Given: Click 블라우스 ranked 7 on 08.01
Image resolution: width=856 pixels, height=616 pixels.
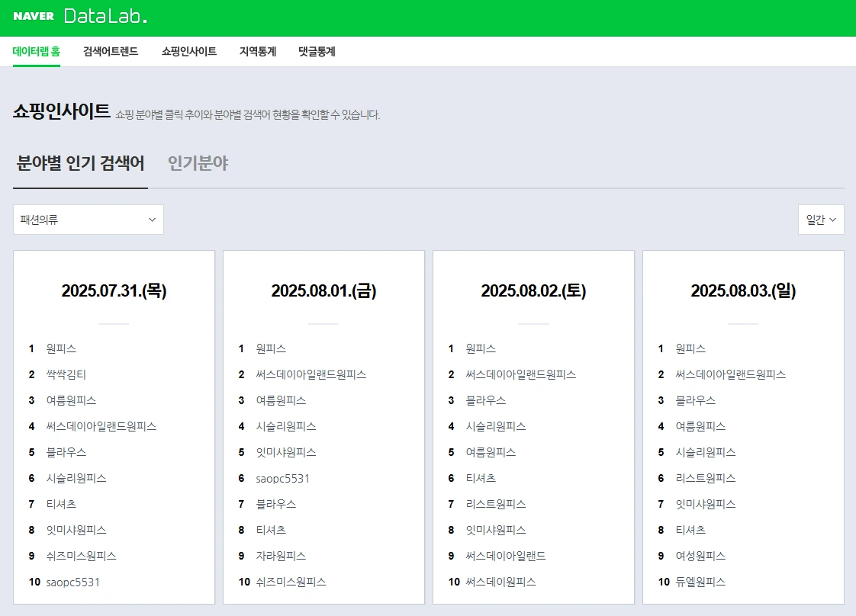Looking at the screenshot, I should (275, 504).
